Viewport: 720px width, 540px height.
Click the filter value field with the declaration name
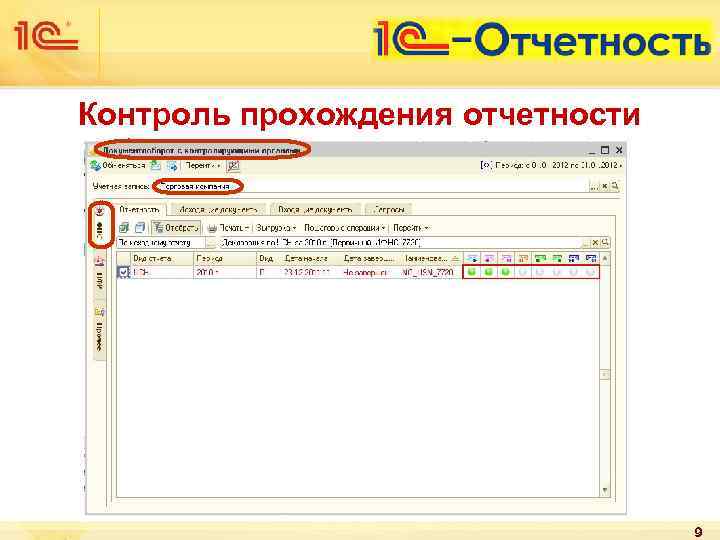pos(399,242)
